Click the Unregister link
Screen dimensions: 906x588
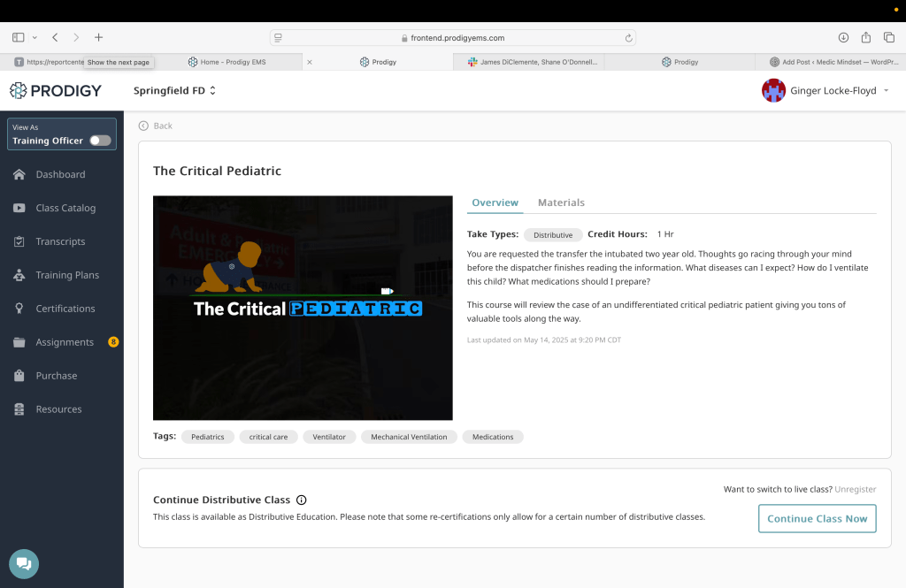(x=855, y=489)
